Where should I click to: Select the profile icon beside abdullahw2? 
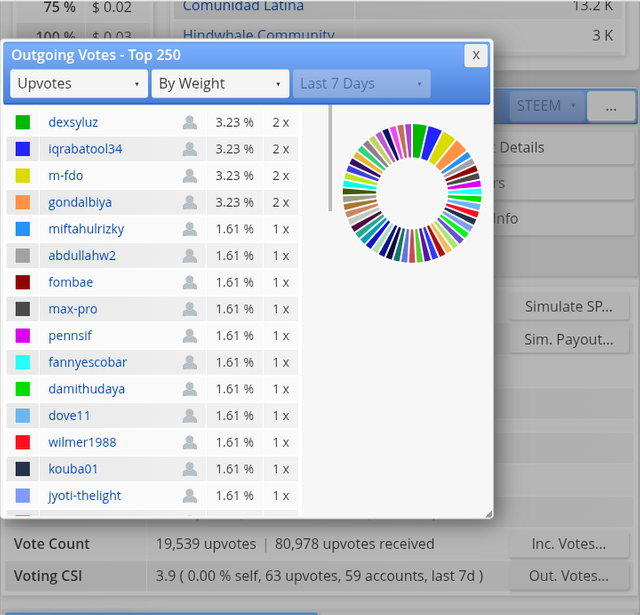click(x=190, y=256)
